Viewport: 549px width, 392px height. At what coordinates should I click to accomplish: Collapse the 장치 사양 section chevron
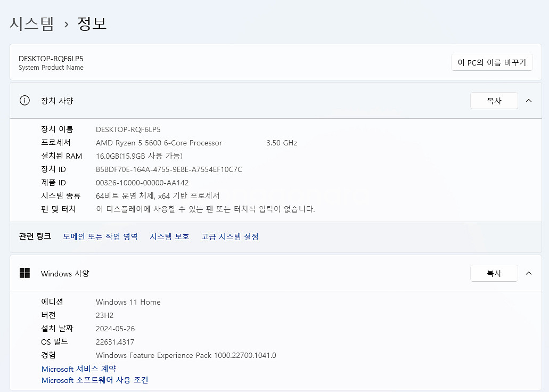[529, 101]
